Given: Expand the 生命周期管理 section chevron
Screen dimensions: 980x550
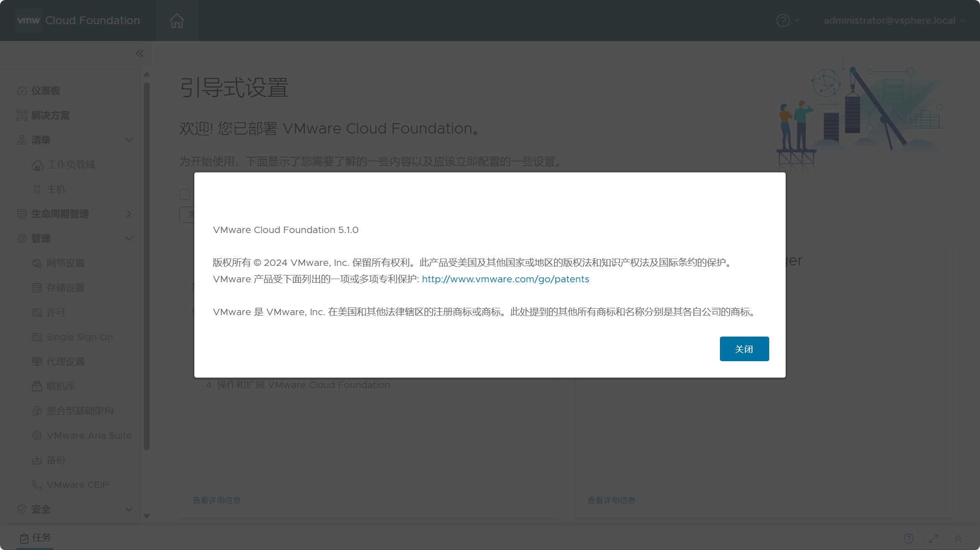Looking at the screenshot, I should coord(129,214).
